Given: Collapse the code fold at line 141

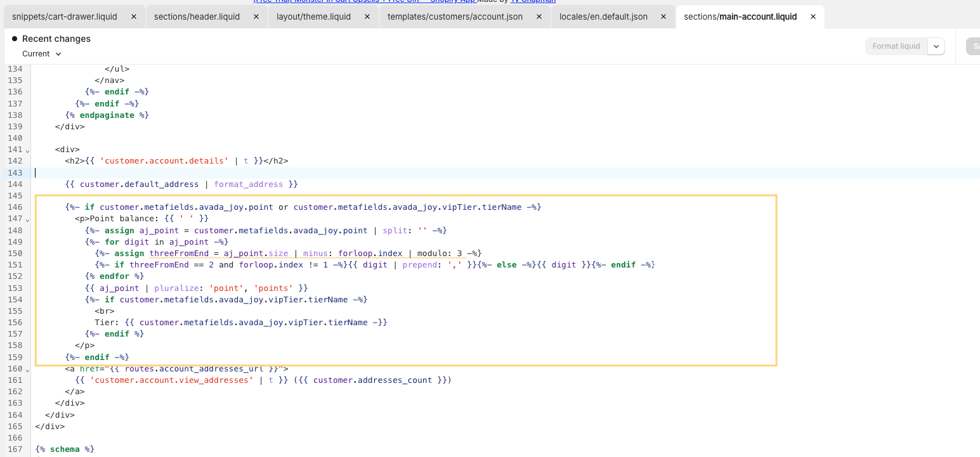Looking at the screenshot, I should (x=27, y=150).
